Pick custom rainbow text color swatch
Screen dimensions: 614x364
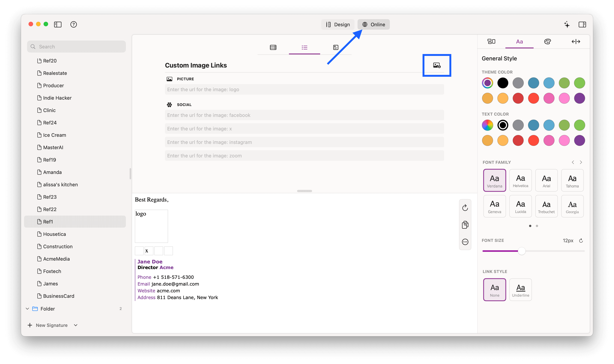pyautogui.click(x=487, y=125)
